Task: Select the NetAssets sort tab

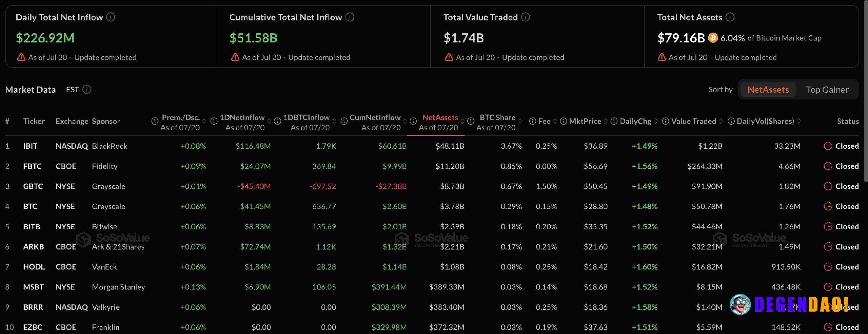Action: (x=768, y=90)
